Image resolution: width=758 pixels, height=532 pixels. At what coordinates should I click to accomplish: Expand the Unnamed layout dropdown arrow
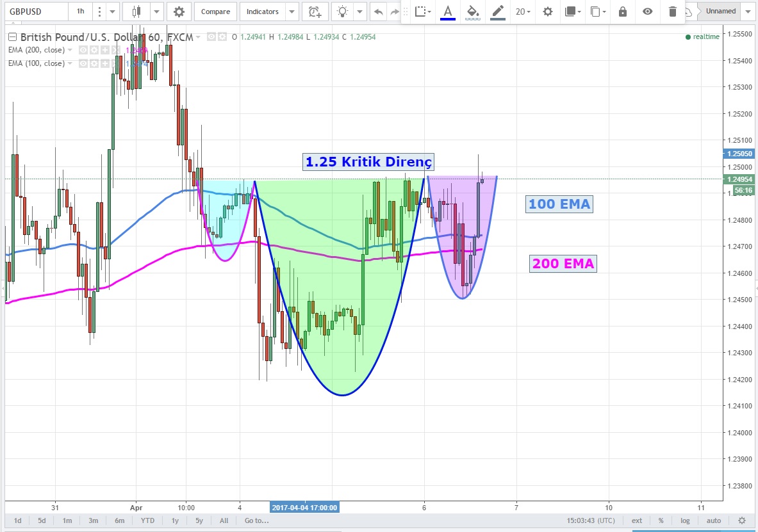point(748,11)
